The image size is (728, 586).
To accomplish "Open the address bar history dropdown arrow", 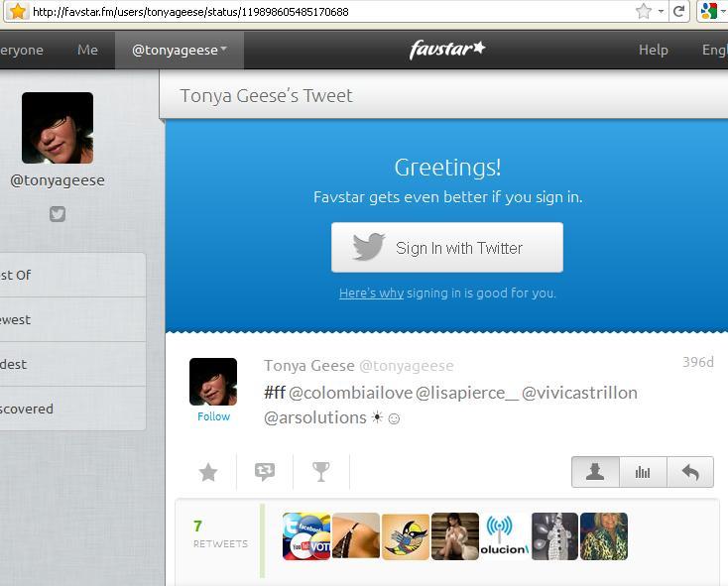I will pyautogui.click(x=662, y=11).
